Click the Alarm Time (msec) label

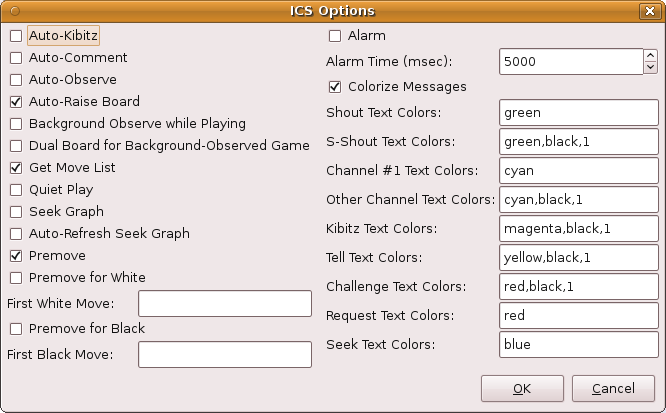pyautogui.click(x=389, y=62)
